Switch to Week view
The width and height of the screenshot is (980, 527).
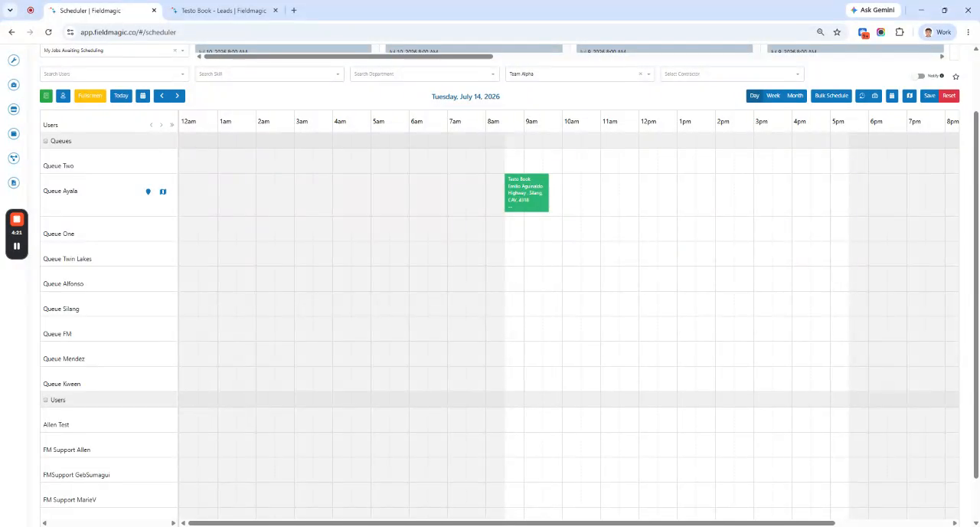[x=773, y=96]
